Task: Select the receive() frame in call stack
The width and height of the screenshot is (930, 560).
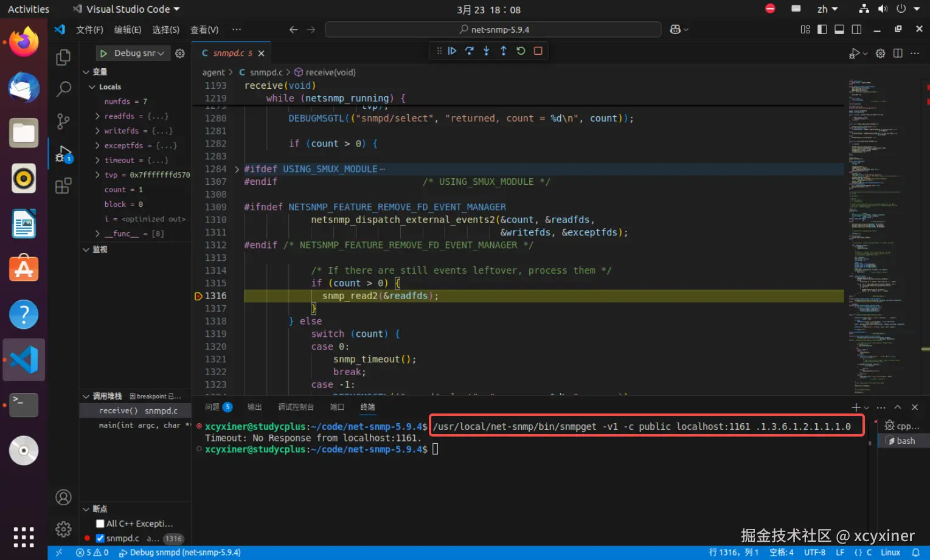Action: (119, 411)
